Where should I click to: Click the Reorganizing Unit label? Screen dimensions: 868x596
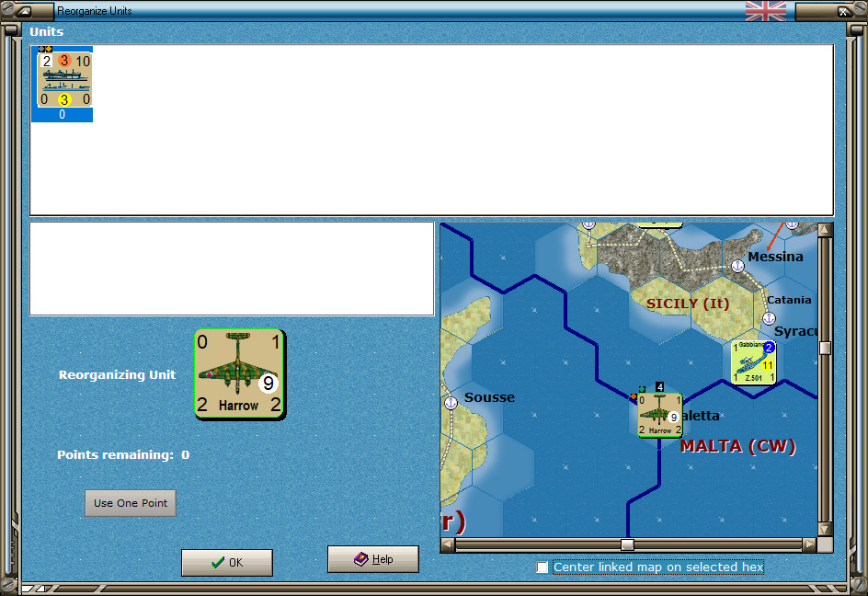point(117,375)
